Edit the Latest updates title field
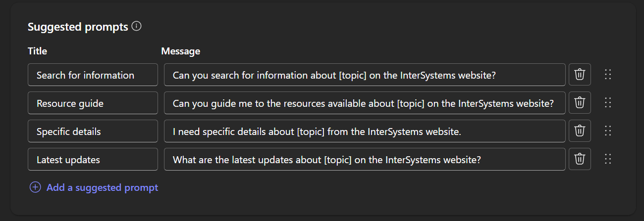The width and height of the screenshot is (644, 221). point(93,159)
